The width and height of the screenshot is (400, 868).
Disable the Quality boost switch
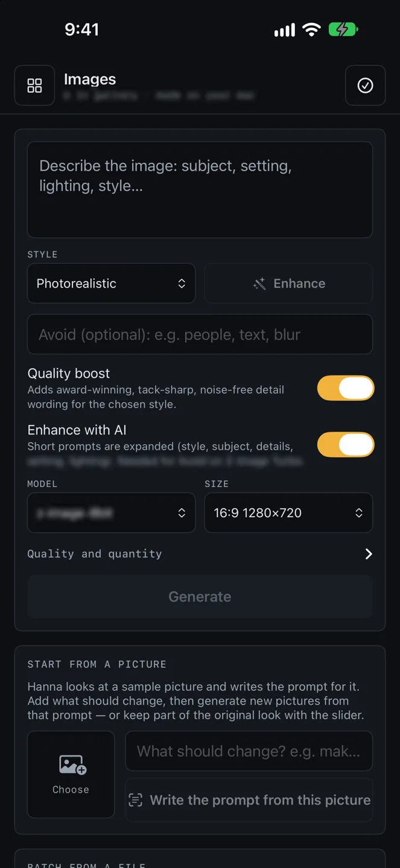[x=346, y=388]
